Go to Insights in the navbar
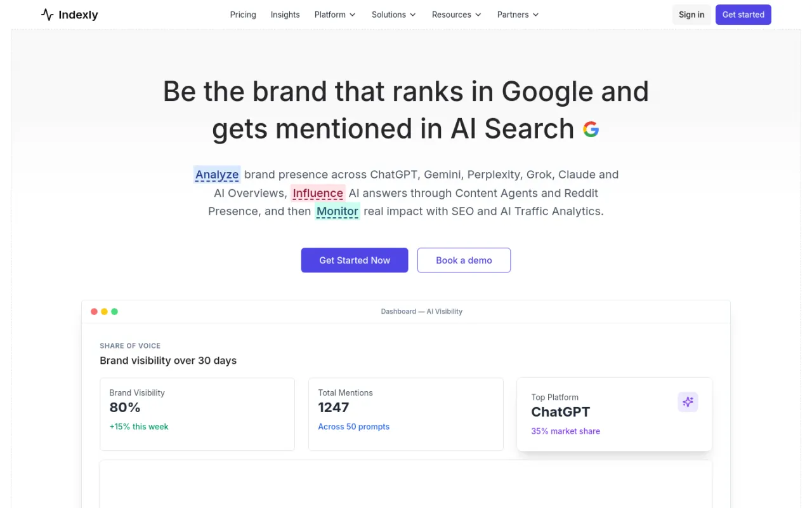The image size is (812, 508). [285, 15]
